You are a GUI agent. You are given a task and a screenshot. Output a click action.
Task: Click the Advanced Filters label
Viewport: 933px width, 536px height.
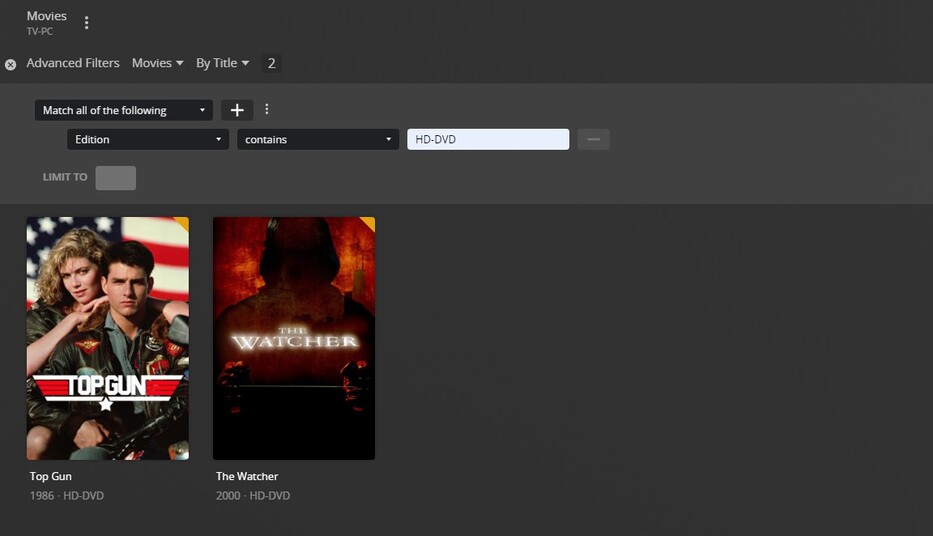tap(73, 63)
